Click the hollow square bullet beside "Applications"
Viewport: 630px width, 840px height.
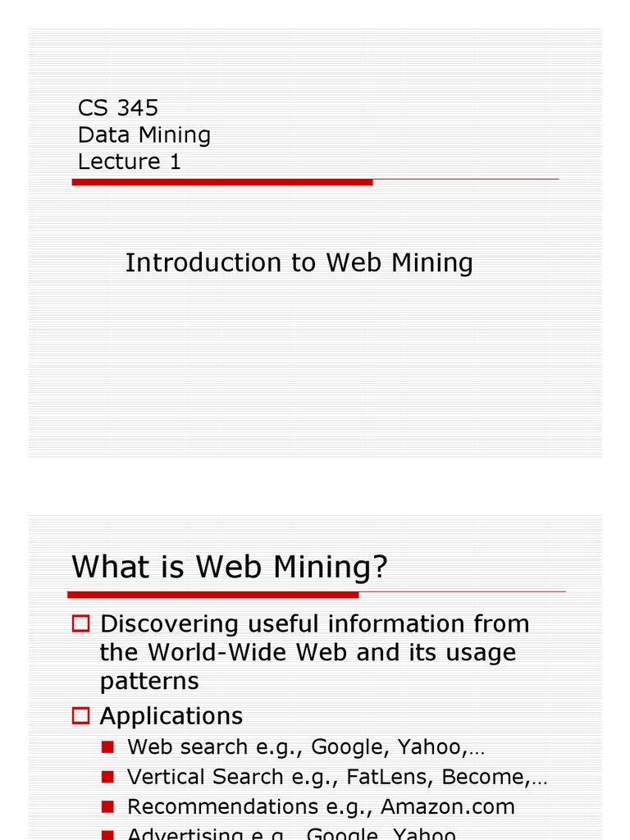tap(80, 716)
